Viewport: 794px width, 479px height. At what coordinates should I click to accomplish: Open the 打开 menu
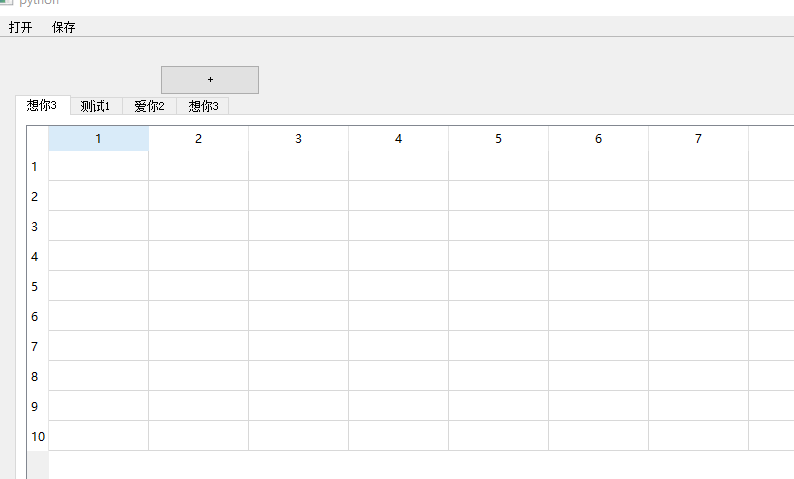coord(20,27)
